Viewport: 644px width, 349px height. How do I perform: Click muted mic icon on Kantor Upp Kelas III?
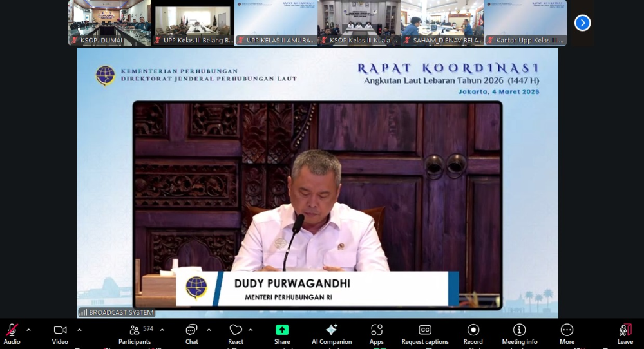tap(490, 40)
